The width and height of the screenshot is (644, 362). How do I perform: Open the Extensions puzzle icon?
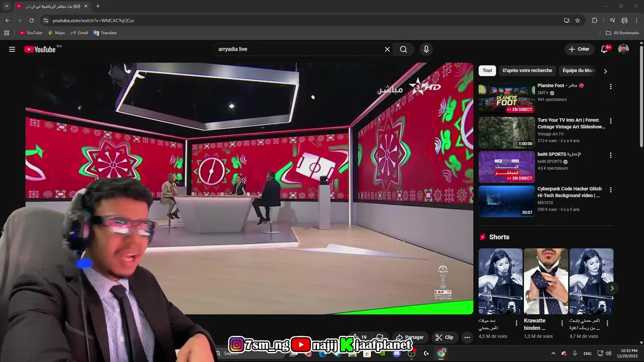tap(595, 21)
